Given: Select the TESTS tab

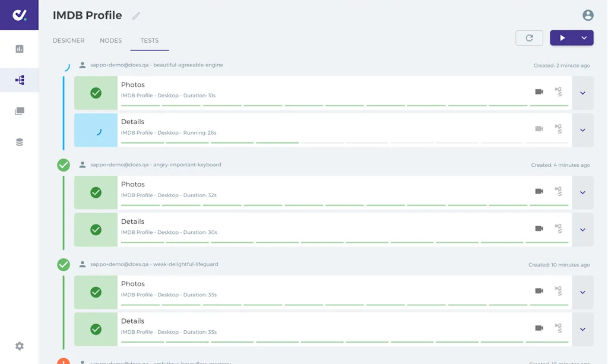Looking at the screenshot, I should pos(149,40).
